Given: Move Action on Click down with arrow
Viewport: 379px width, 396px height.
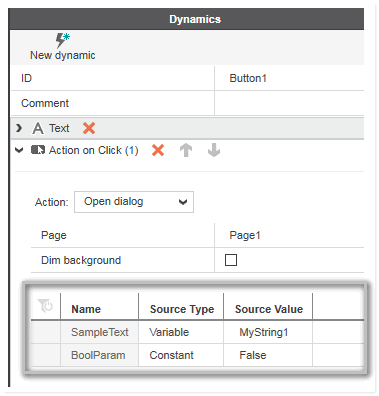Looking at the screenshot, I should tap(214, 150).
